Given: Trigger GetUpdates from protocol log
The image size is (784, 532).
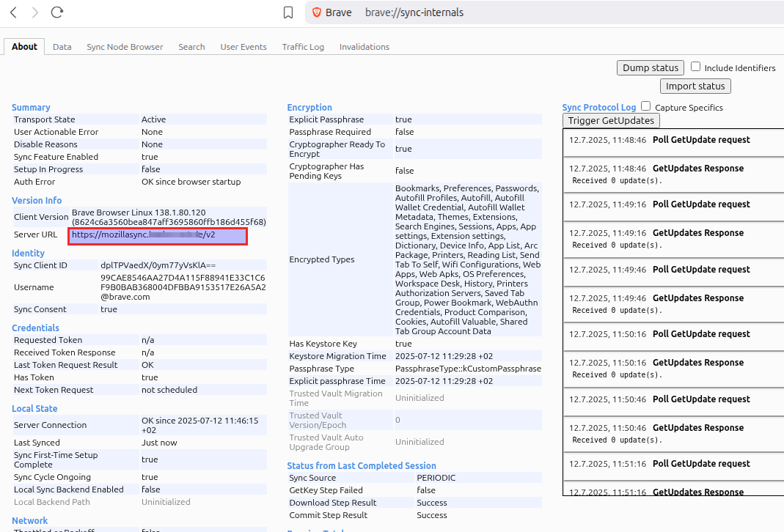Looking at the screenshot, I should [611, 121].
